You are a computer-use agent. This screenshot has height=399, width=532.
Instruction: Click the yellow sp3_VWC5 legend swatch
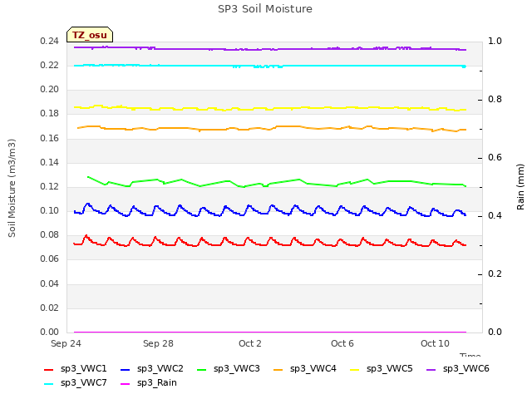point(355,369)
